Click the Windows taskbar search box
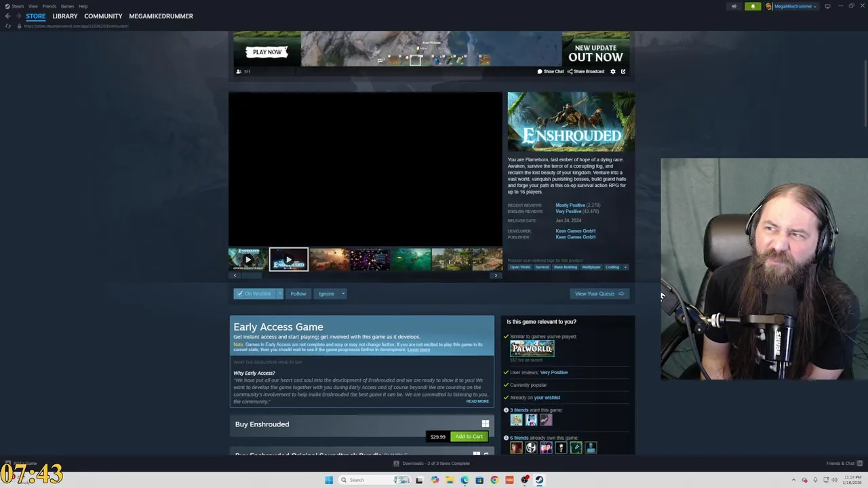Screen dimensions: 868x488 (376, 480)
